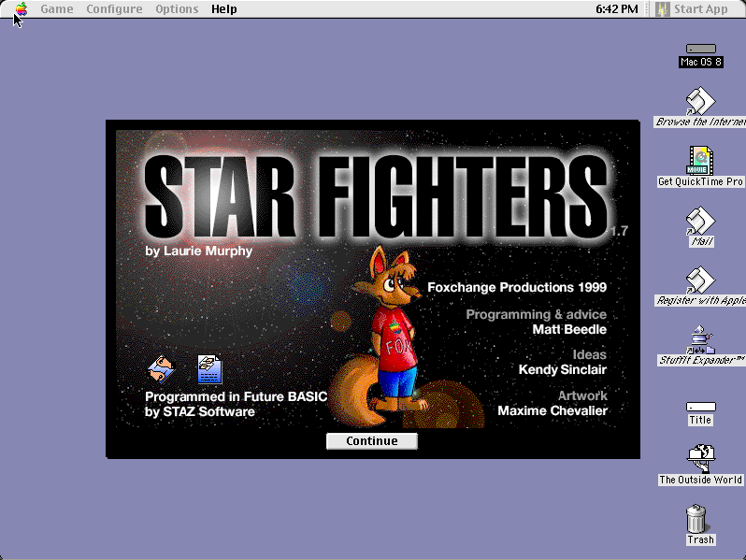Click the 'Artwork' credit heading
This screenshot has width=746, height=560.
coord(582,395)
